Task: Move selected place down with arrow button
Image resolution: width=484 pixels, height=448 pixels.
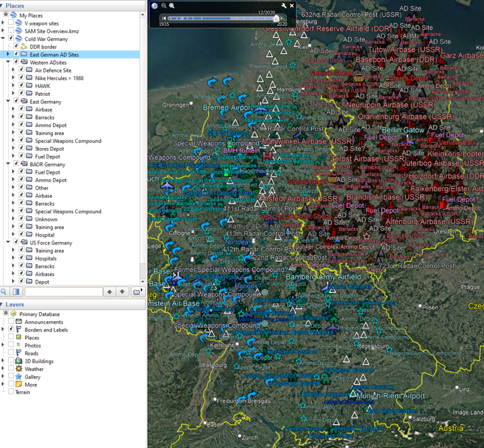Action: pyautogui.click(x=122, y=291)
